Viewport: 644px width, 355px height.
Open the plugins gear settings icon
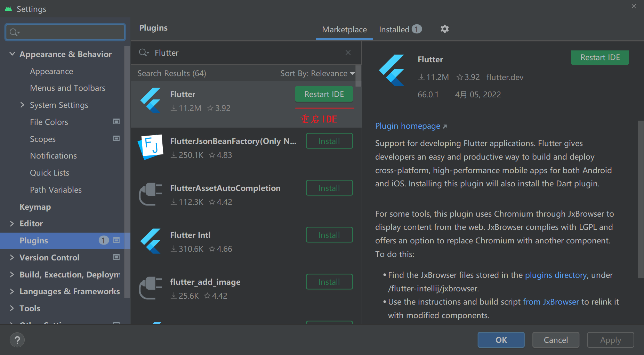coord(444,29)
